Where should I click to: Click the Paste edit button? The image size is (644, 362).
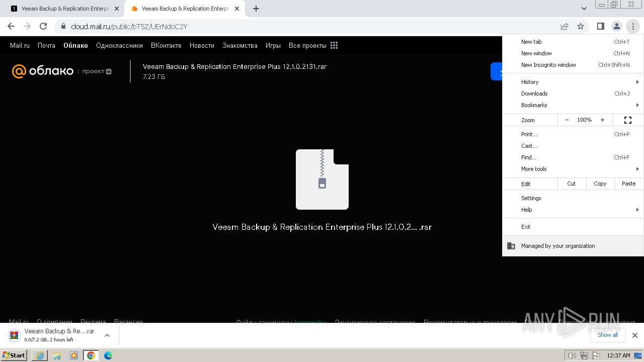(x=629, y=184)
